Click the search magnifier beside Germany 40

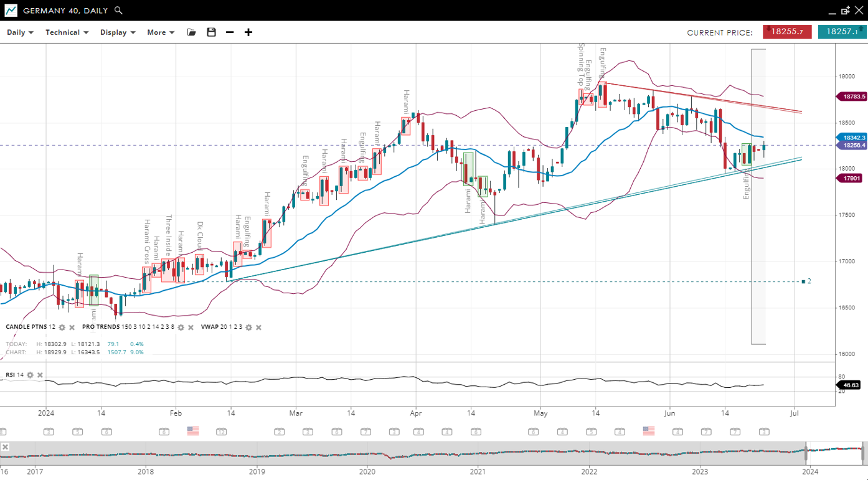tap(118, 11)
